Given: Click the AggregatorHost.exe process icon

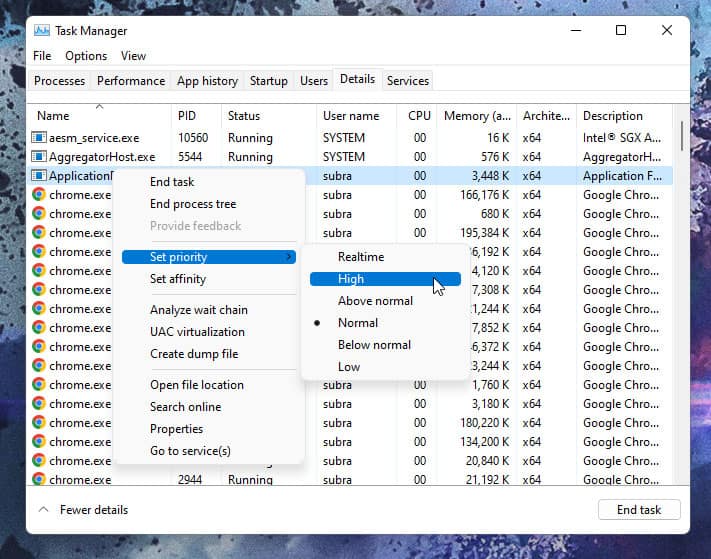Looking at the screenshot, I should (39, 157).
